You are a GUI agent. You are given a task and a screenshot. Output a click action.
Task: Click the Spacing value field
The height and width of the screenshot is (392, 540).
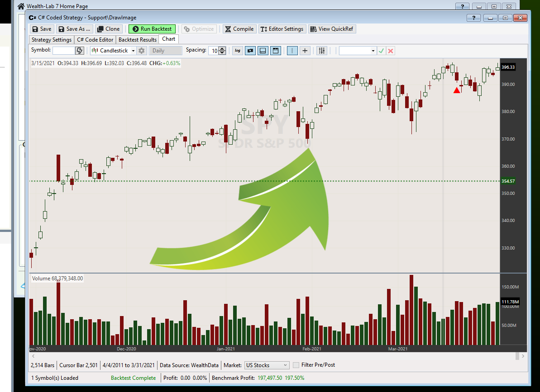(214, 51)
